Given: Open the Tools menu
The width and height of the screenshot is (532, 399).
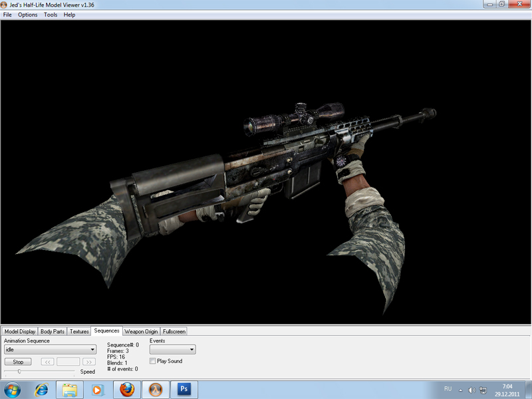Looking at the screenshot, I should pos(51,15).
